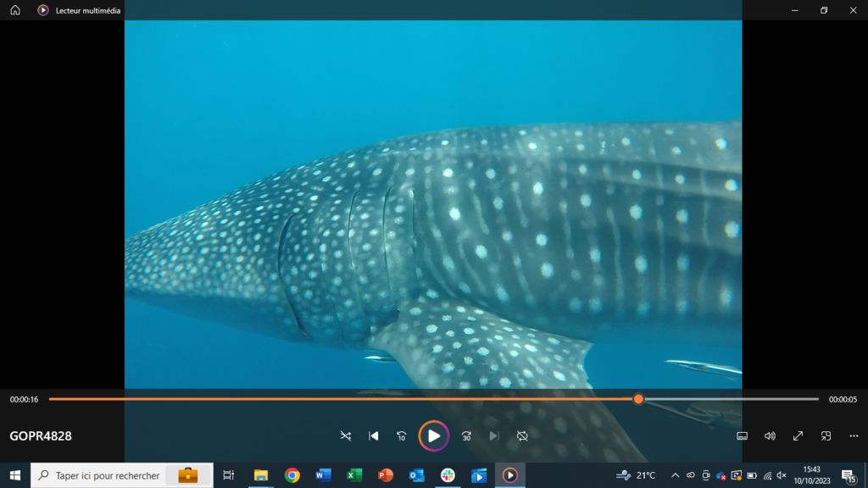This screenshot has height=488, width=868.
Task: Click the Home icon in title bar
Action: coord(15,10)
